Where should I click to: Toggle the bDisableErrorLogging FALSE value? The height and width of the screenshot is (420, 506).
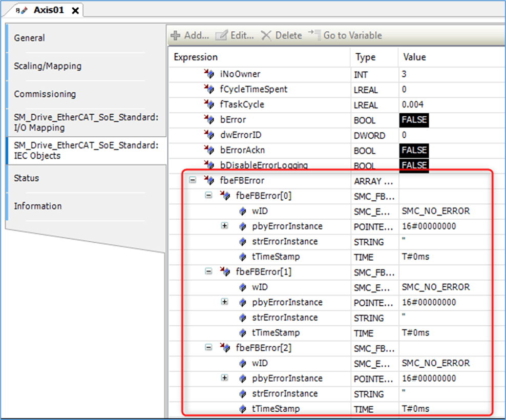coord(413,165)
